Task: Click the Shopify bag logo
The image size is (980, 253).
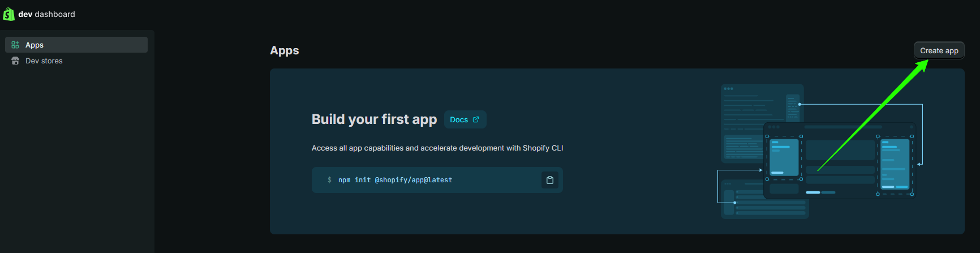Action: tap(8, 14)
